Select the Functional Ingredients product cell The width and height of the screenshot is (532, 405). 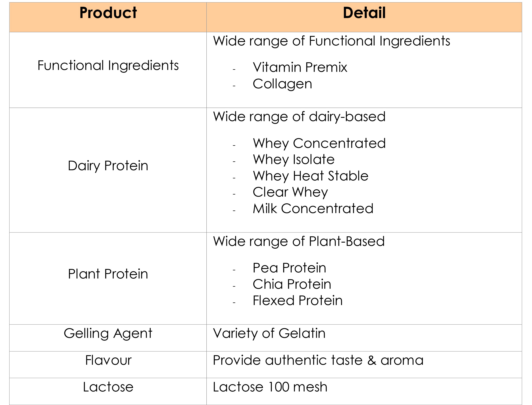108,70
